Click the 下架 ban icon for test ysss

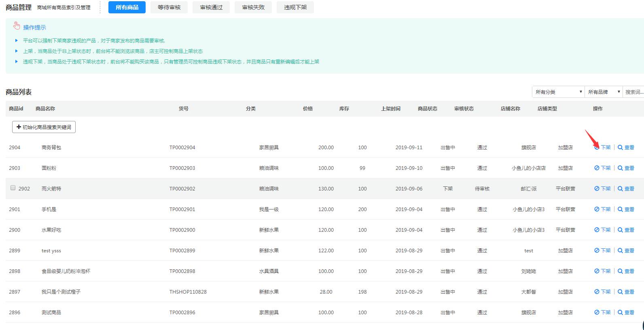[x=597, y=250]
